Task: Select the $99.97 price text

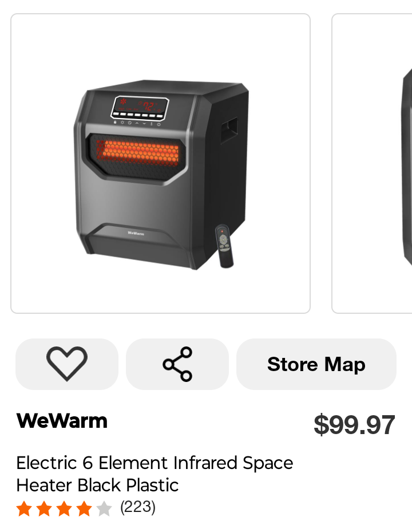Action: [x=354, y=424]
